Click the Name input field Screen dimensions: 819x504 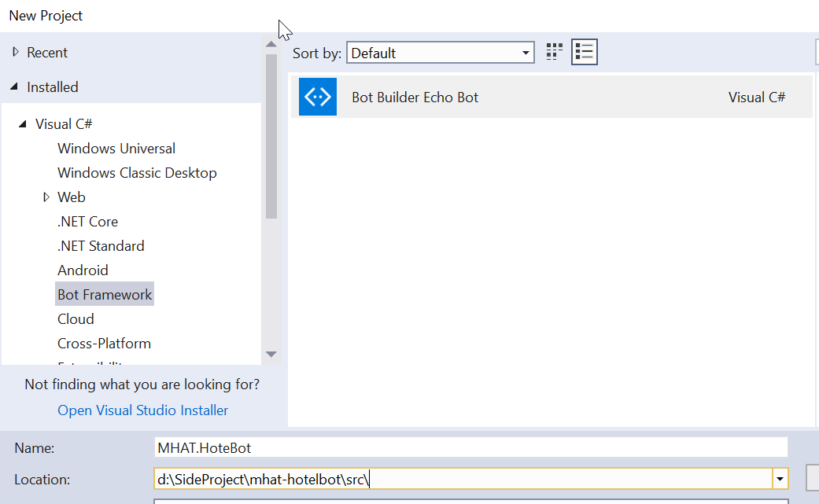click(470, 447)
